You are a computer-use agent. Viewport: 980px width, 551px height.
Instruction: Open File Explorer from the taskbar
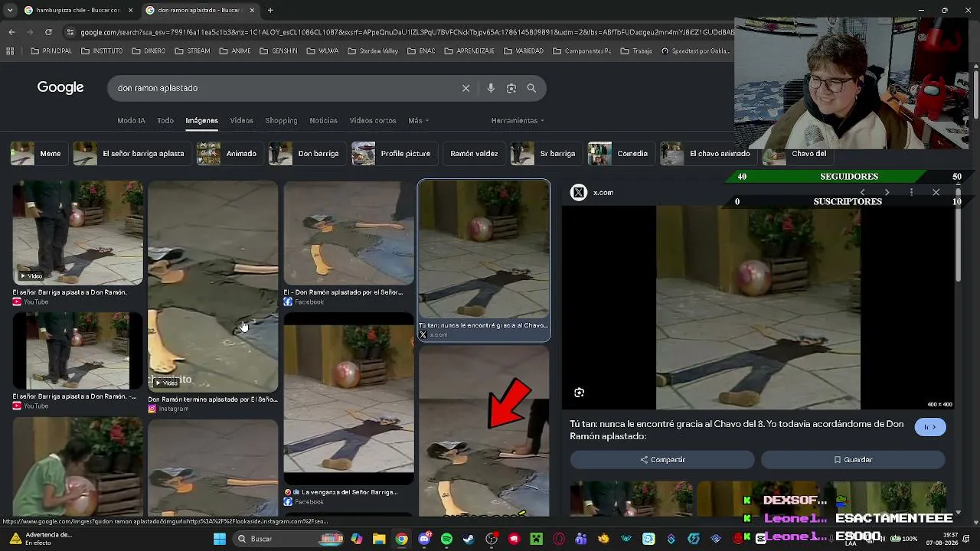pos(379,539)
